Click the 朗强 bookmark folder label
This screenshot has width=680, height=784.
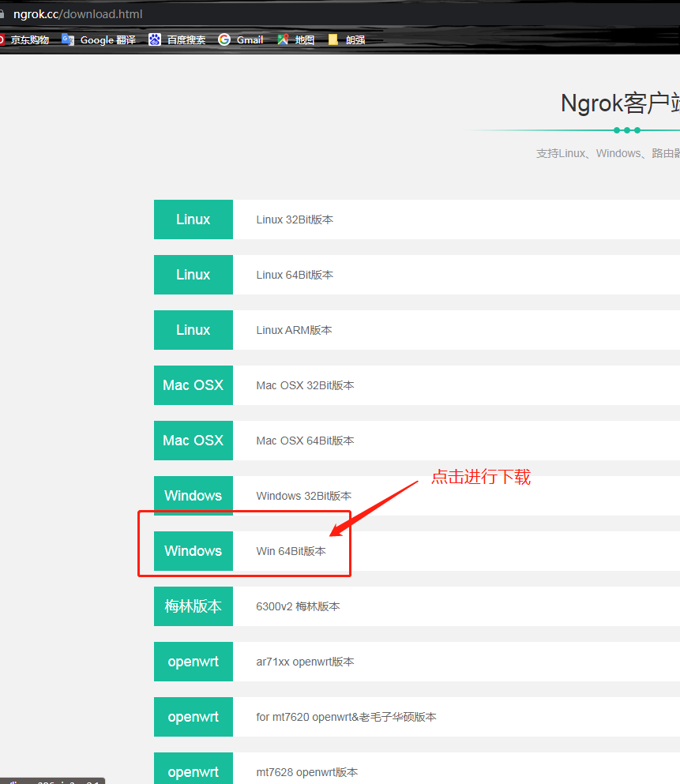[355, 40]
